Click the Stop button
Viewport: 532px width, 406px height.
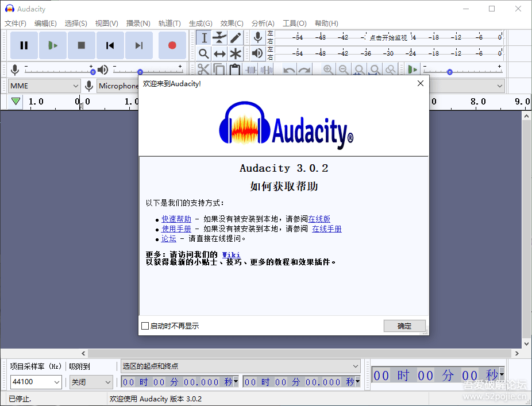coord(82,45)
